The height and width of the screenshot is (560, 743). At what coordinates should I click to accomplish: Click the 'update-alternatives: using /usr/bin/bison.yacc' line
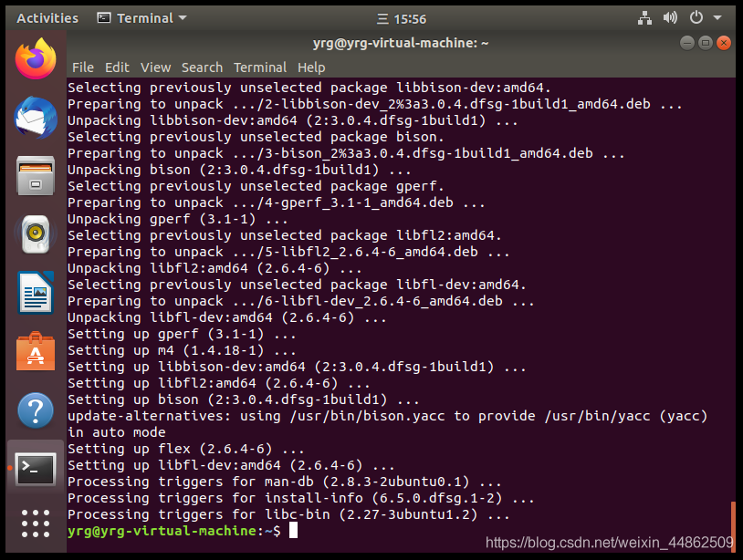tap(387, 416)
